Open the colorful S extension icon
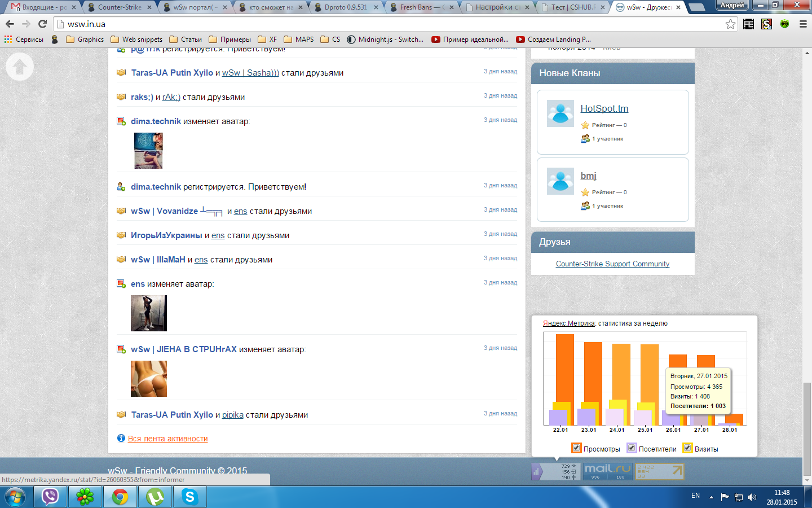Screen dimensions: 812x508 click(x=766, y=24)
